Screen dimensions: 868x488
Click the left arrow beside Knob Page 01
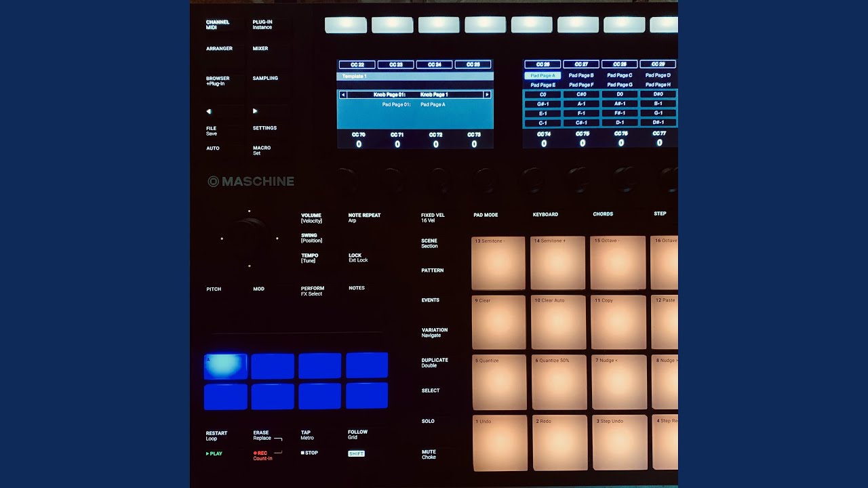coord(343,95)
